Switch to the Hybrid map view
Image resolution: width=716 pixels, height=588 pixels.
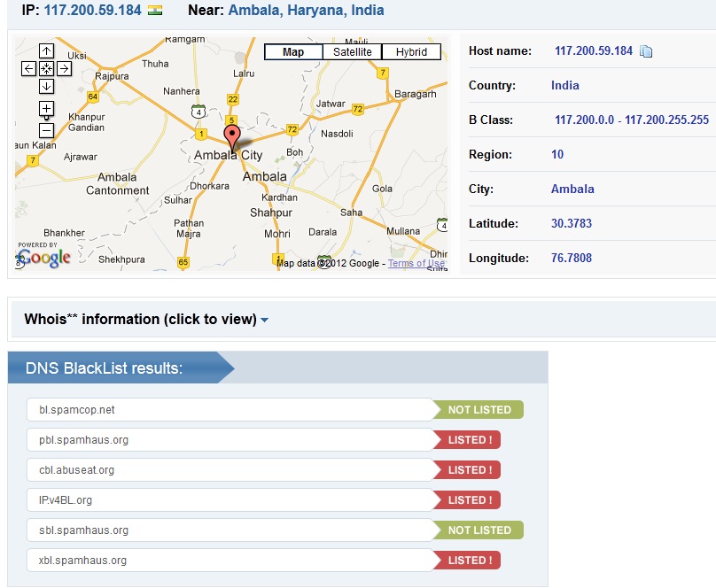[411, 52]
